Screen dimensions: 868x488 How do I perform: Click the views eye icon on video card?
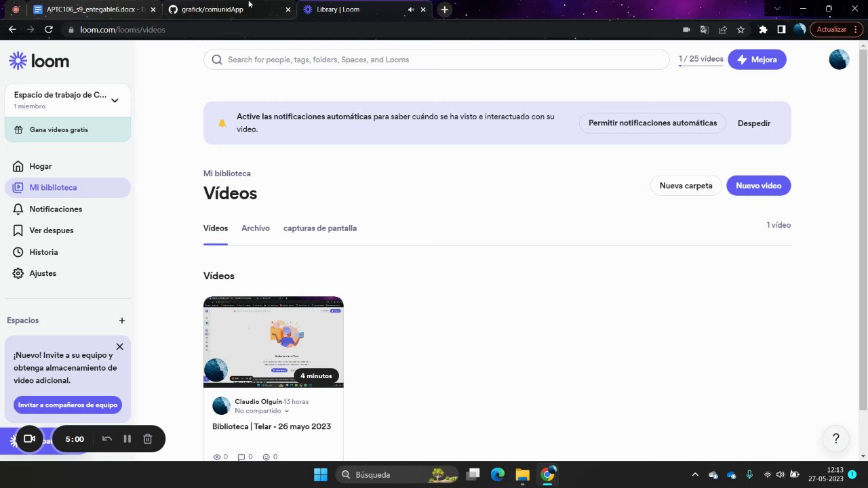pos(217,457)
